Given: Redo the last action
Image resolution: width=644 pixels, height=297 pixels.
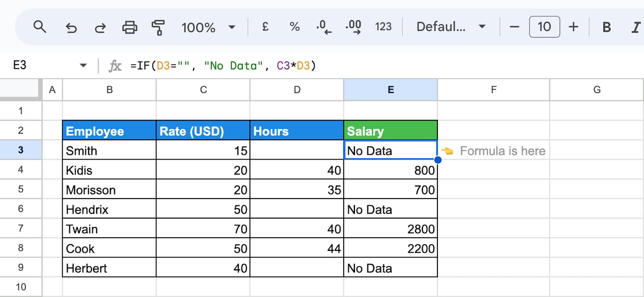Looking at the screenshot, I should tap(100, 27).
